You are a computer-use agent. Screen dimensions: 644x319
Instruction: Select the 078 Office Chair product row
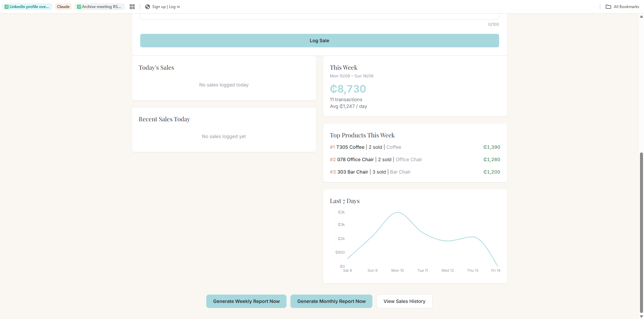[x=415, y=159]
